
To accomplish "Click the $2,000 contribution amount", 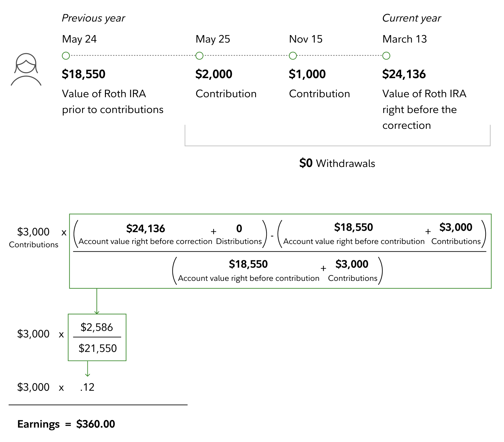I will point(214,74).
